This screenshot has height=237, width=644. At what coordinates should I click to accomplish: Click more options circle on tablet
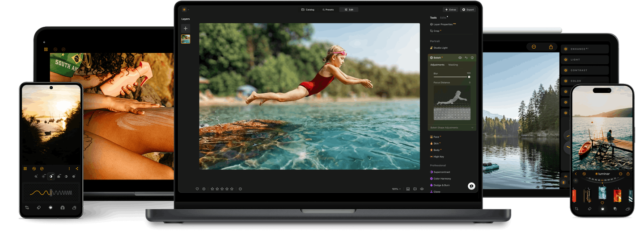click(534, 46)
